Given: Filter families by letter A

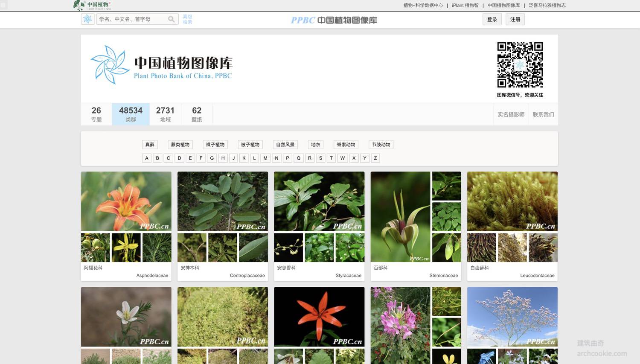Looking at the screenshot, I should pyautogui.click(x=146, y=158).
